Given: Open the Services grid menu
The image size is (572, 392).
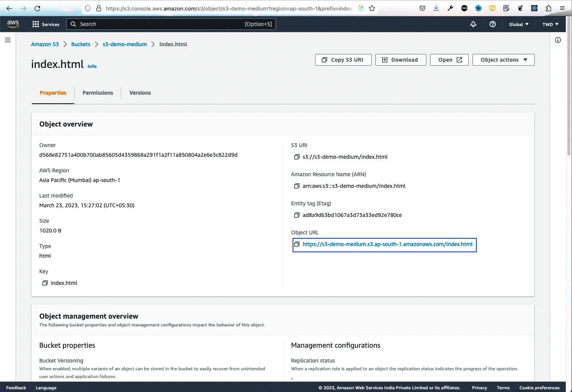Looking at the screenshot, I should 46,24.
